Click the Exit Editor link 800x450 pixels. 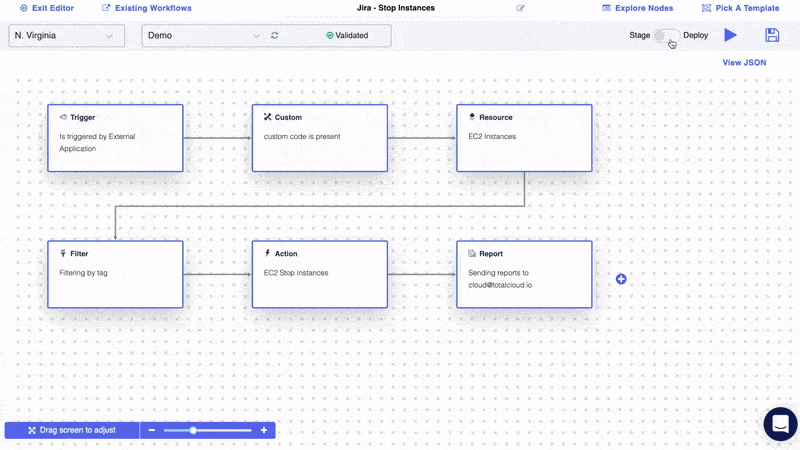click(47, 8)
